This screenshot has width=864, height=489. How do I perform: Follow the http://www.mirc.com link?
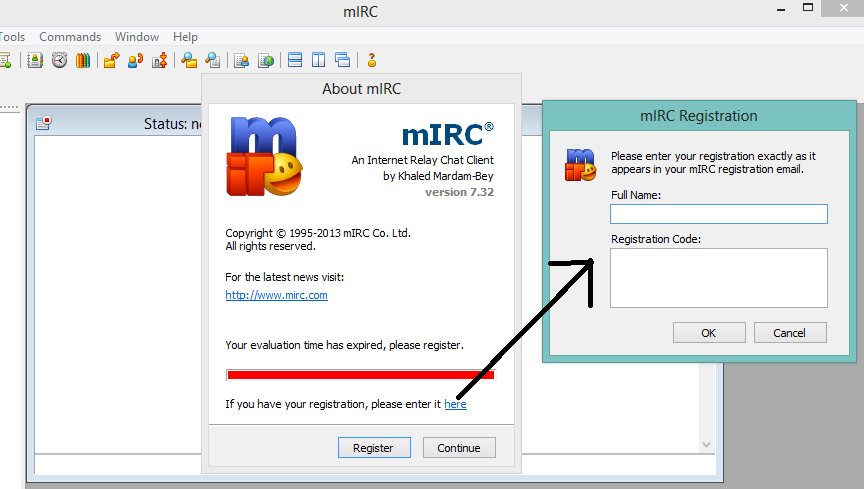276,295
